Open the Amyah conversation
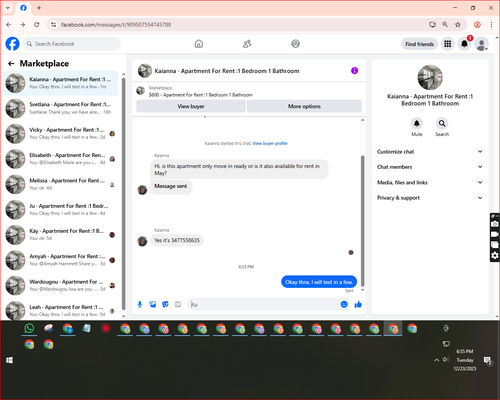The image size is (500, 400). click(x=61, y=260)
